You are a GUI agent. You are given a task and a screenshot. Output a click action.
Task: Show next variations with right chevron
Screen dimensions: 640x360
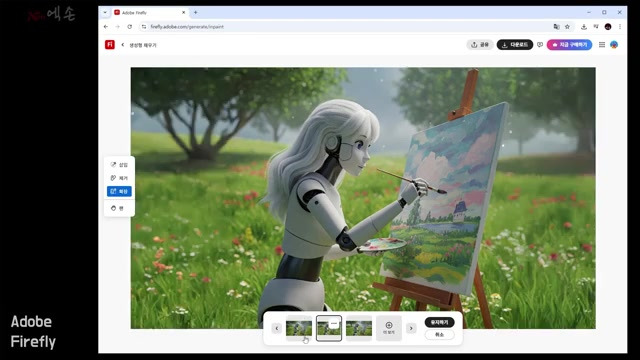pos(411,328)
